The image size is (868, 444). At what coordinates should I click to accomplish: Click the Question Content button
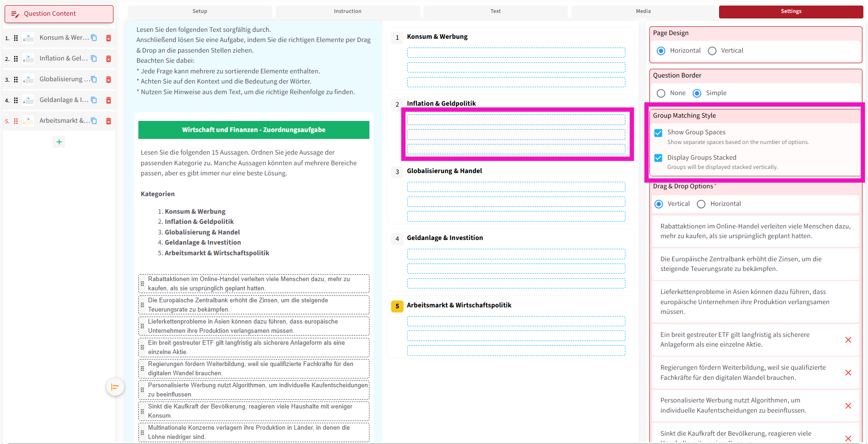pyautogui.click(x=59, y=14)
